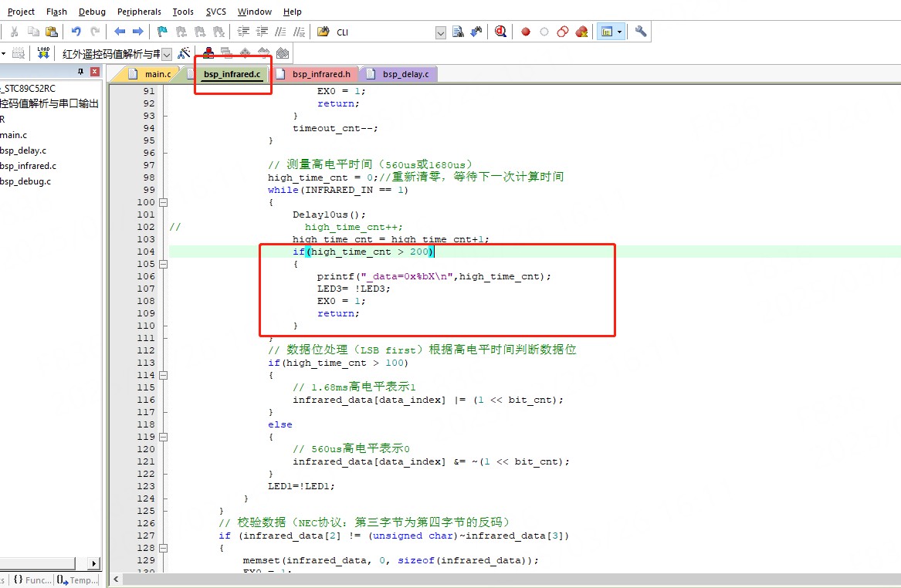Collapse the code block at line 100

[x=163, y=202]
